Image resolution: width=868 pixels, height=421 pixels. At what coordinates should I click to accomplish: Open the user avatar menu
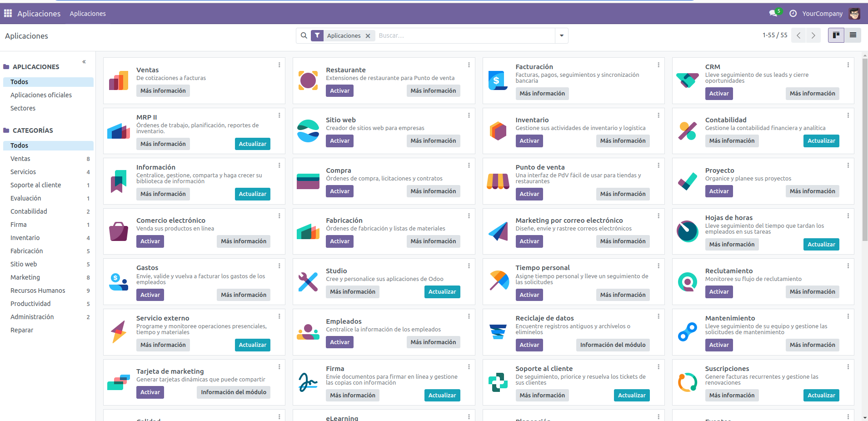click(854, 14)
